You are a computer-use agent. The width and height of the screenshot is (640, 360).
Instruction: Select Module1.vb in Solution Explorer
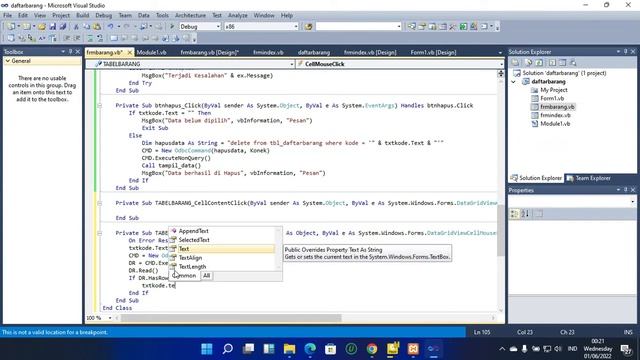pyautogui.click(x=555, y=124)
